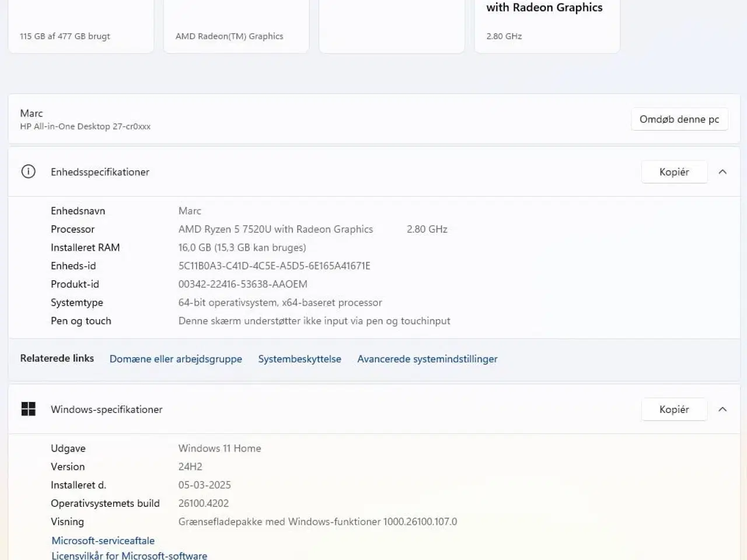
Task: Click the Relaterede links label
Action: coord(57,358)
